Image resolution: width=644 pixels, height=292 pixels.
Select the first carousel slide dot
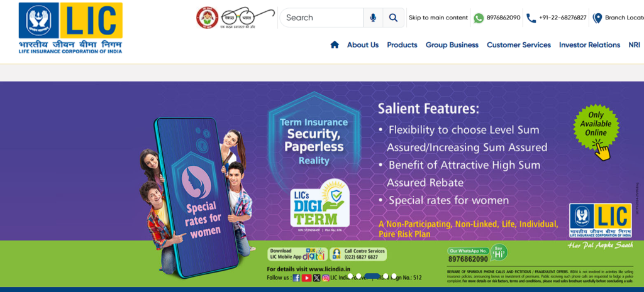coord(350,276)
